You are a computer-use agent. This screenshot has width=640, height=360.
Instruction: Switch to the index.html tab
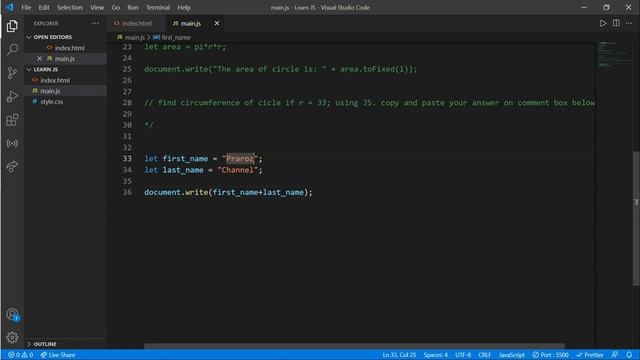(x=135, y=23)
